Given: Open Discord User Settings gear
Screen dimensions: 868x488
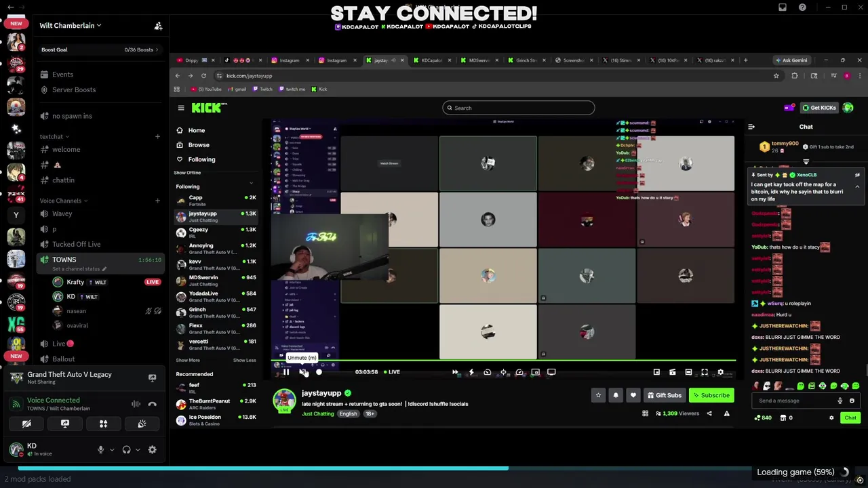Looking at the screenshot, I should pos(152,449).
